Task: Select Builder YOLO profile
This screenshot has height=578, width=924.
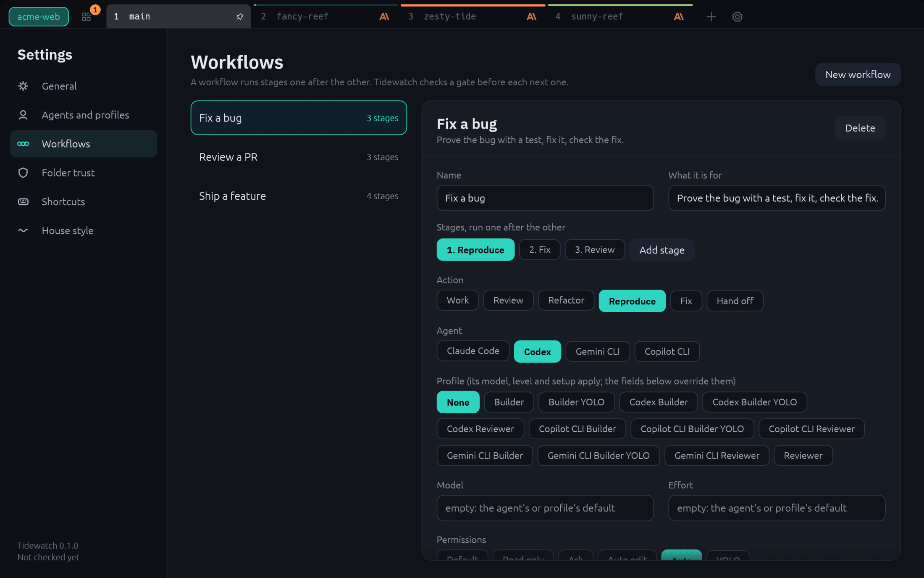Action: tap(576, 402)
